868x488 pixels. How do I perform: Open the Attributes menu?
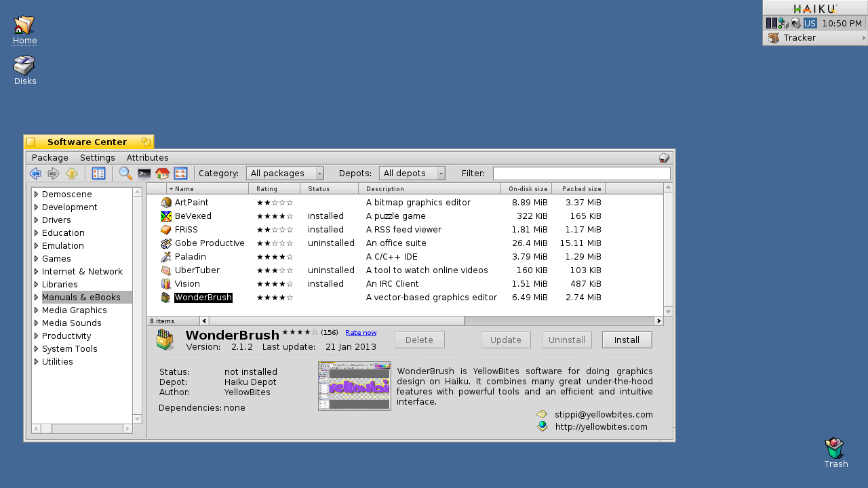click(148, 158)
